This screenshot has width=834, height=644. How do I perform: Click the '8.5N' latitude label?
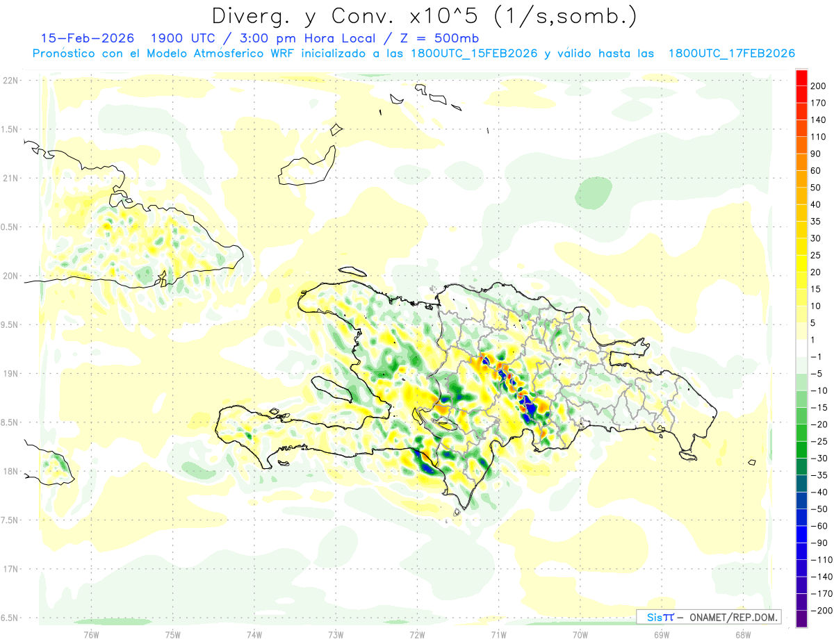tap(10, 422)
